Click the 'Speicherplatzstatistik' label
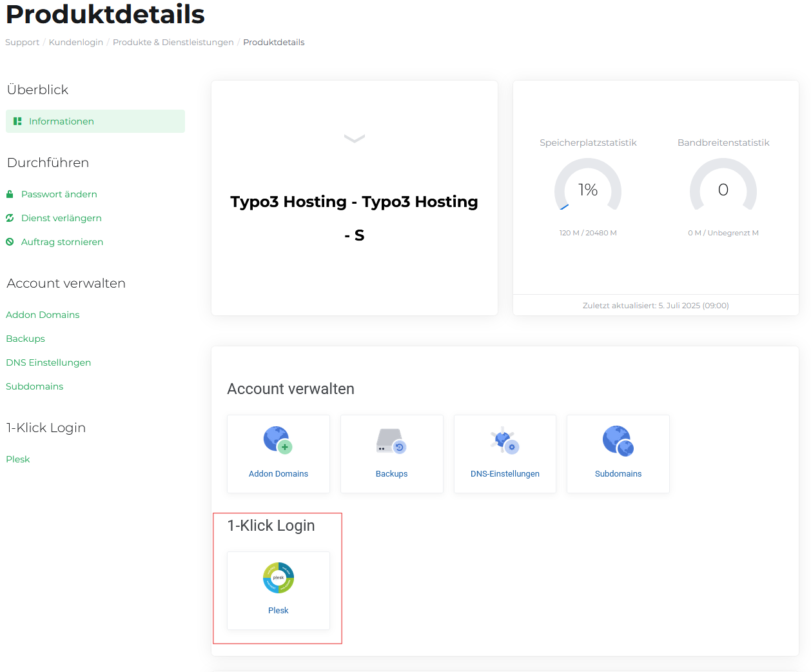The height and width of the screenshot is (672, 811). pyautogui.click(x=588, y=143)
